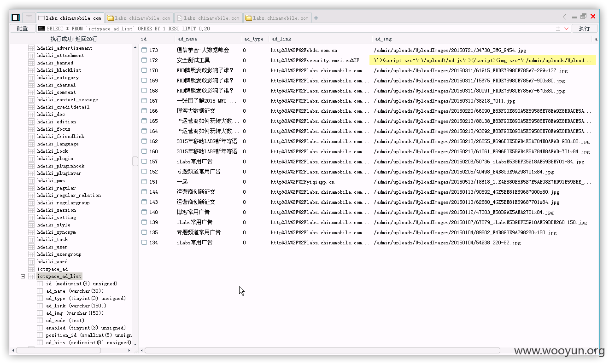Click the 执行 execute button

(x=585, y=29)
